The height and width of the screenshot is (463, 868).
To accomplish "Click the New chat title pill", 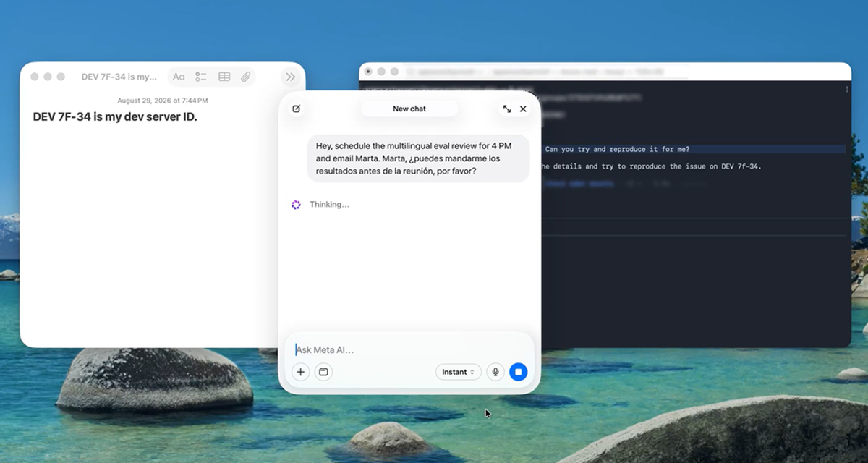I will click(409, 109).
